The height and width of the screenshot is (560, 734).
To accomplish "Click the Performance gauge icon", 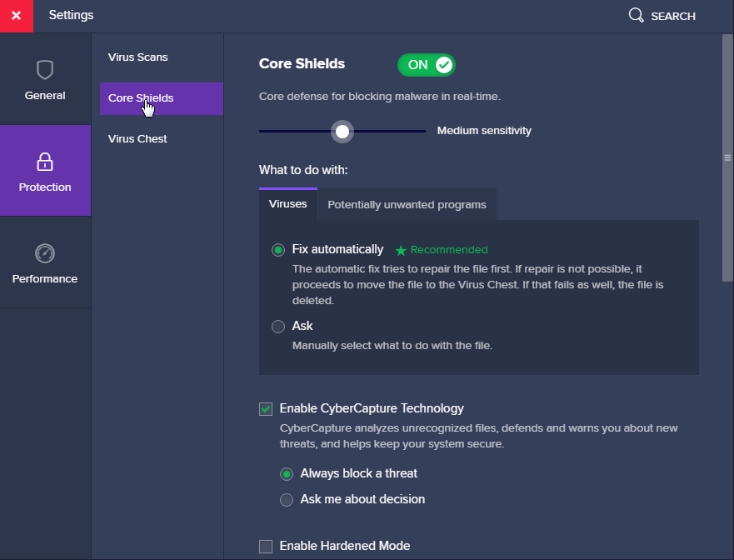I will [45, 253].
